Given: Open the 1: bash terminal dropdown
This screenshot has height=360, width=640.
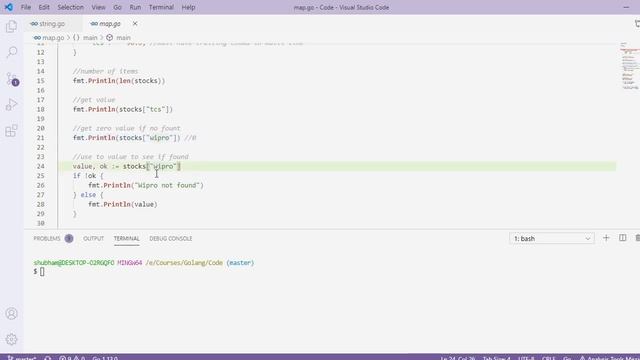Looking at the screenshot, I should (551, 238).
